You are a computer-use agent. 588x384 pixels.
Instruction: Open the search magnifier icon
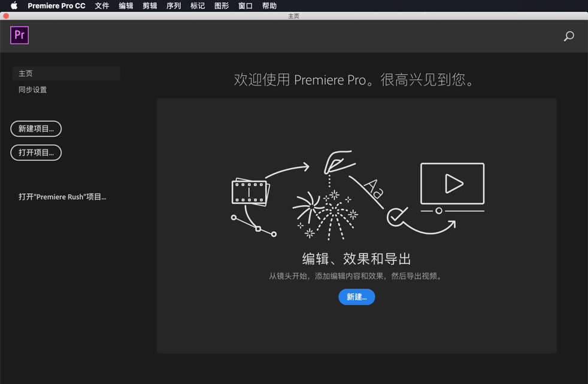(568, 36)
